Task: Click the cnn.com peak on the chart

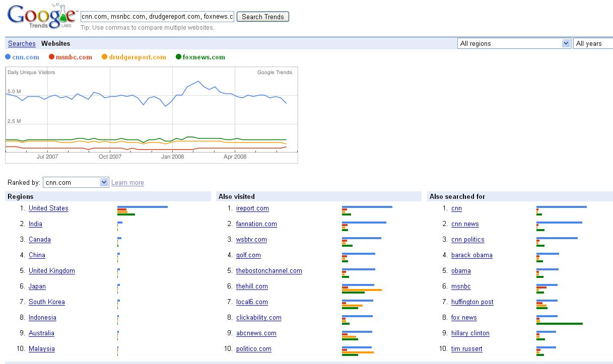Action: pos(198,82)
